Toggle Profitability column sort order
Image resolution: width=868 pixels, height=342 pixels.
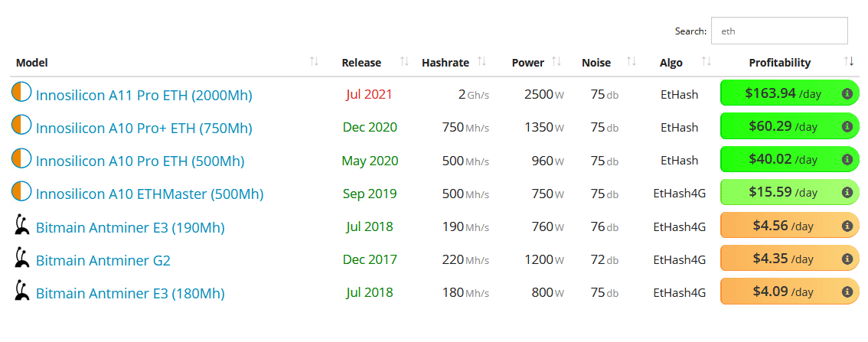tap(849, 61)
